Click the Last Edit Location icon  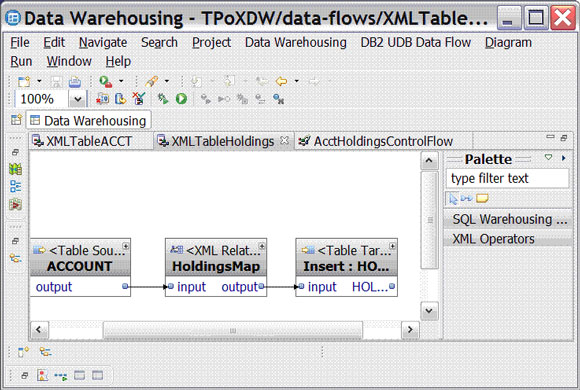coord(262,81)
